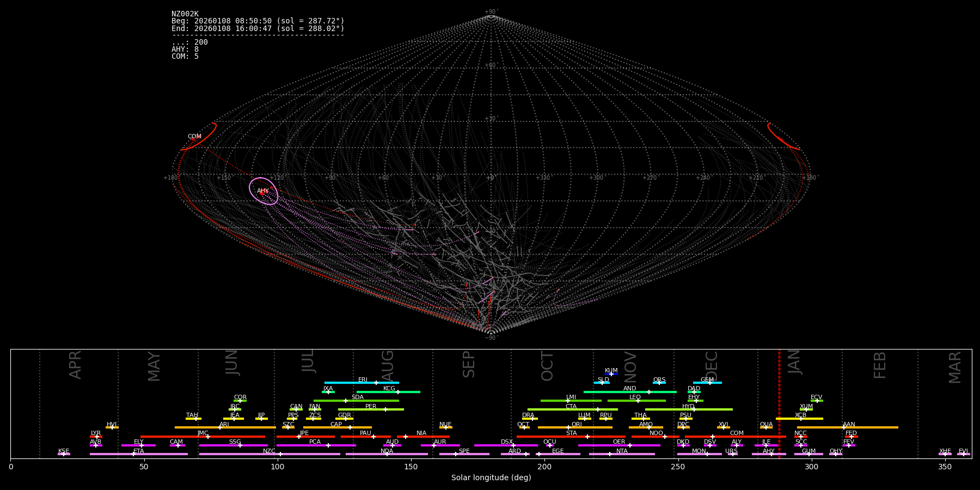Click the SPE shower label

click(464, 451)
